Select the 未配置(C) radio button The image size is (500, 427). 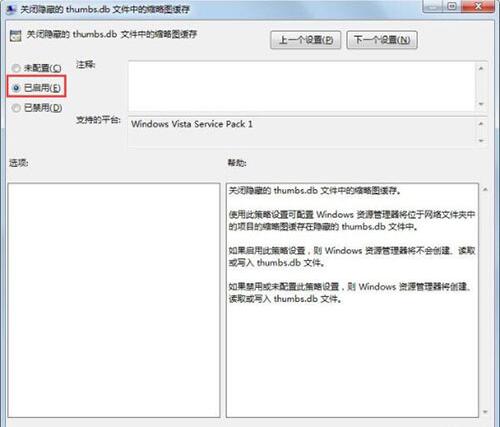(x=16, y=68)
